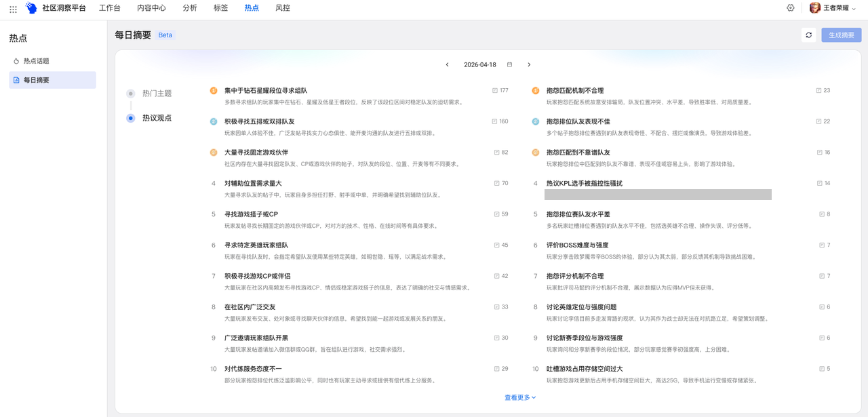Screen dimensions: 868x417
Task: Open topic 积极寻找游戏CP或伴侣
Action: [x=258, y=276]
